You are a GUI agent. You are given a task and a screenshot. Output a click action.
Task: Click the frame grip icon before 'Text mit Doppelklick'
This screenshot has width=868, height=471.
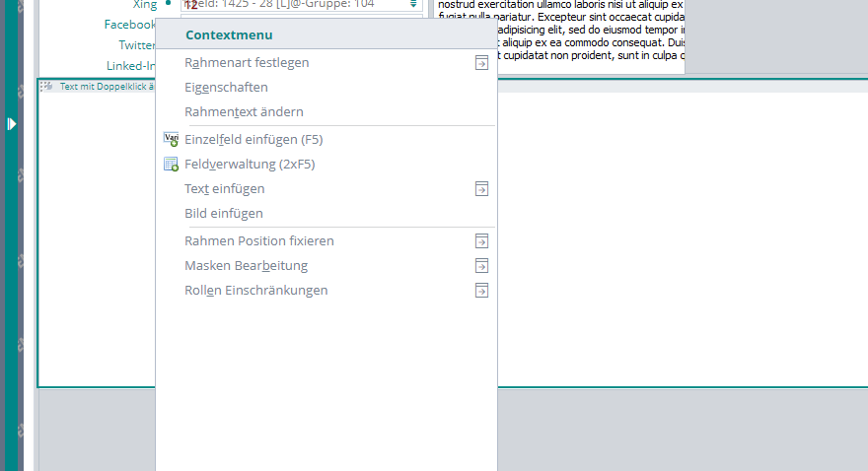[46, 87]
